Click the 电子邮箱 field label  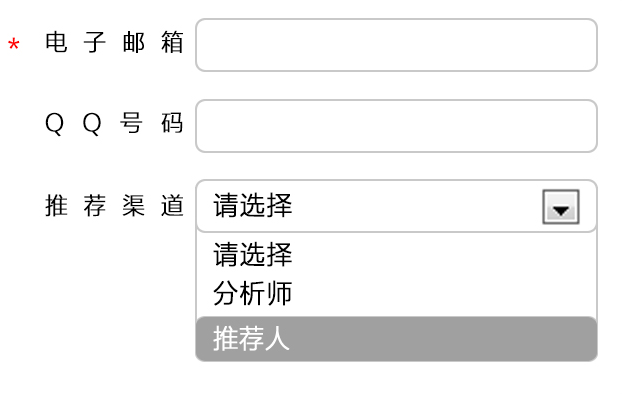point(114,42)
